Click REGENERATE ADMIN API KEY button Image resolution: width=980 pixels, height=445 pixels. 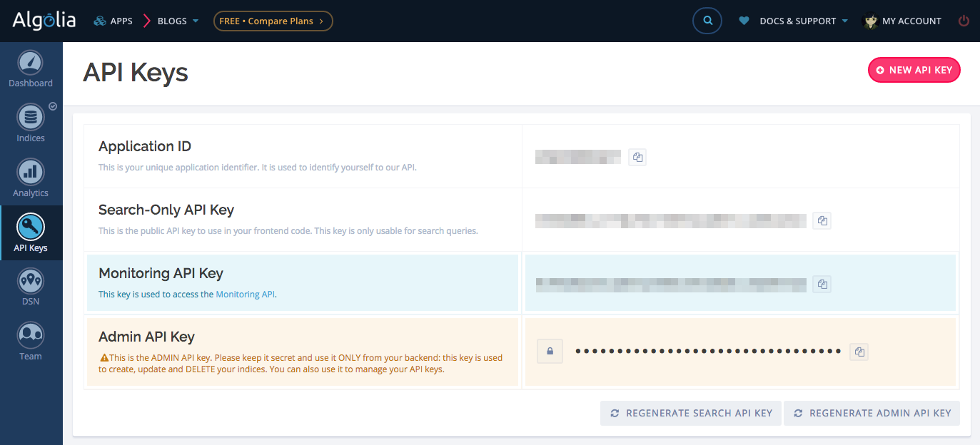coord(872,413)
